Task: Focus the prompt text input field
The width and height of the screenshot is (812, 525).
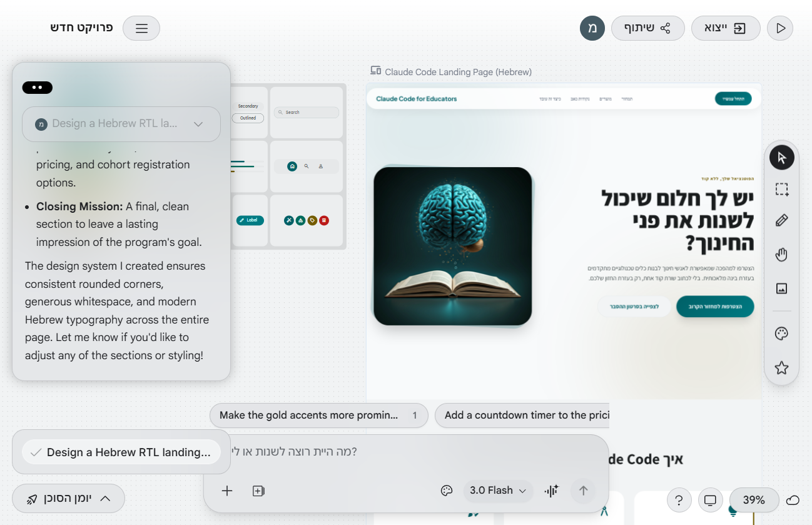Action: (x=407, y=451)
